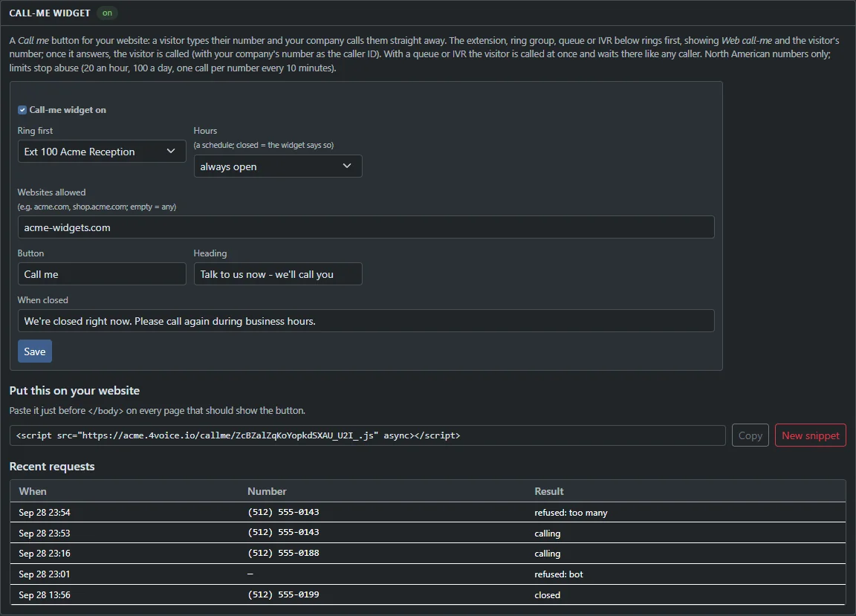Click the 'Ring first' label

click(35, 131)
